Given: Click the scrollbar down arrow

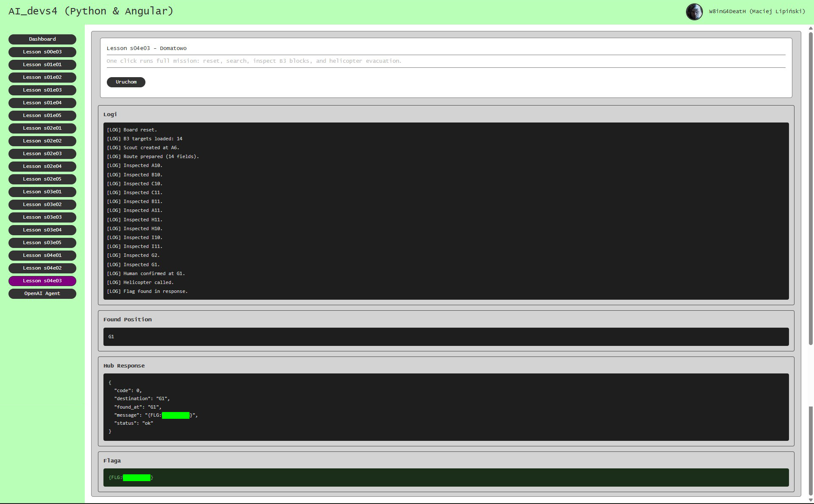Looking at the screenshot, I should (x=811, y=500).
